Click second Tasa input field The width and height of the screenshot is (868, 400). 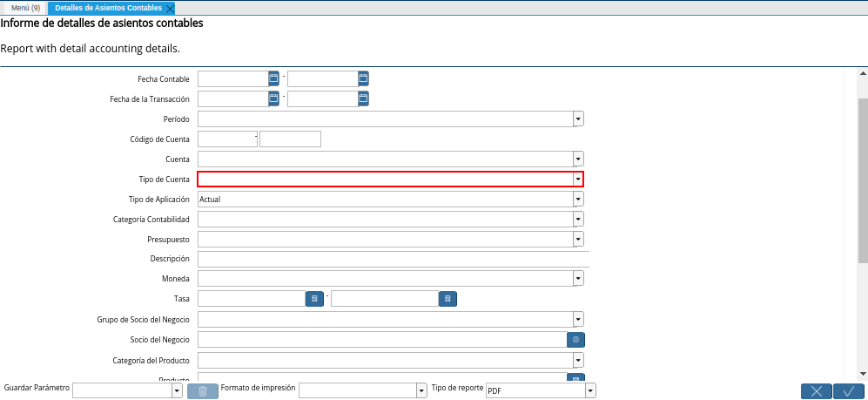coord(385,299)
